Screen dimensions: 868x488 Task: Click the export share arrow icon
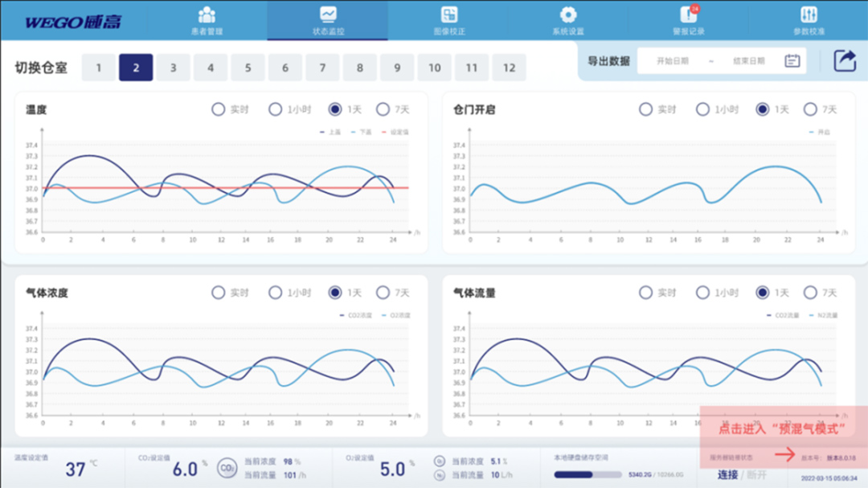[845, 61]
